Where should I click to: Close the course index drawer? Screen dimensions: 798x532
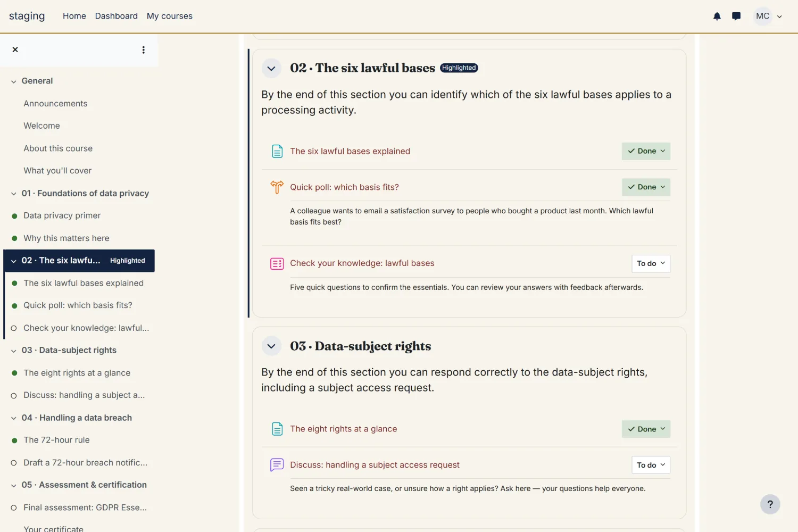tap(15, 49)
